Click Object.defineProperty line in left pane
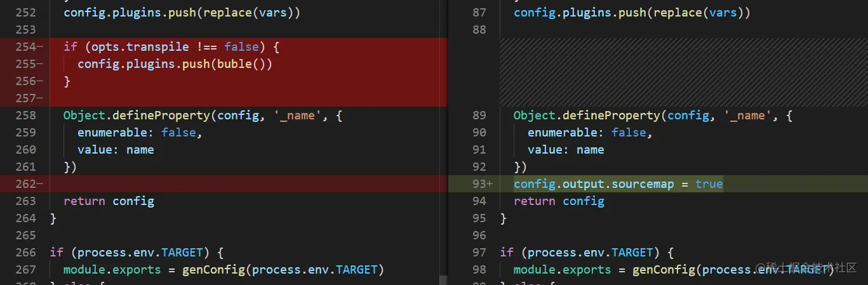868x285 pixels. 203,116
